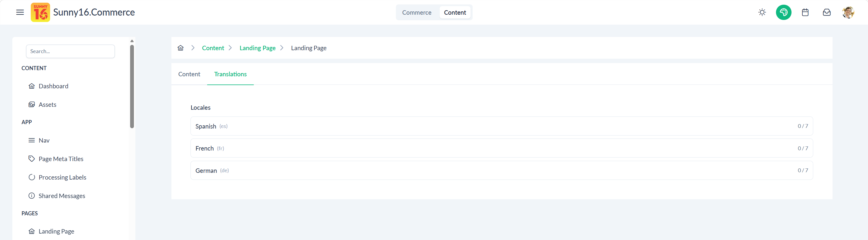The image size is (868, 240).
Task: Switch to the Commerce section
Action: [x=416, y=13]
